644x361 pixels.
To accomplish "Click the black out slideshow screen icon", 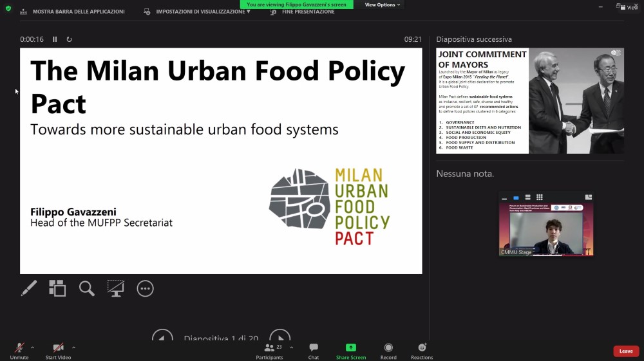I will pos(116,288).
